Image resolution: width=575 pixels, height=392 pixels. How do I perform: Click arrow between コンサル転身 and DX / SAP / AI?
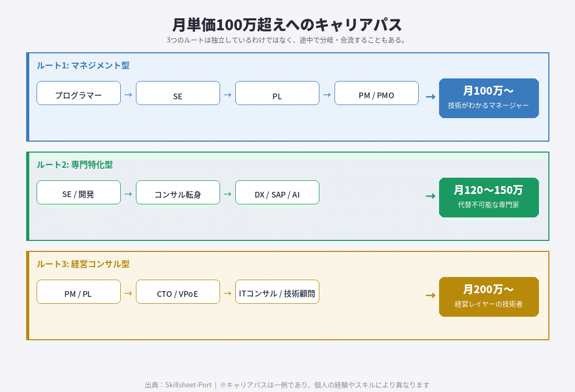227,194
